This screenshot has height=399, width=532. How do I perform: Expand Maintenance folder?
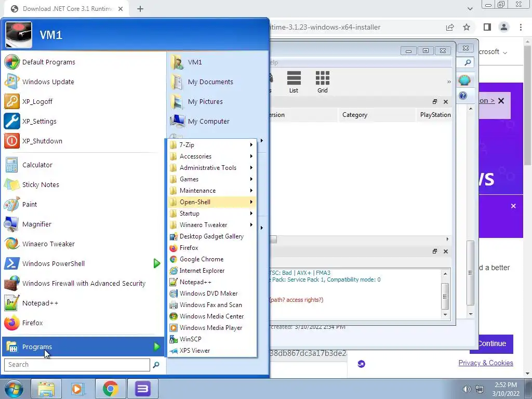pos(212,191)
